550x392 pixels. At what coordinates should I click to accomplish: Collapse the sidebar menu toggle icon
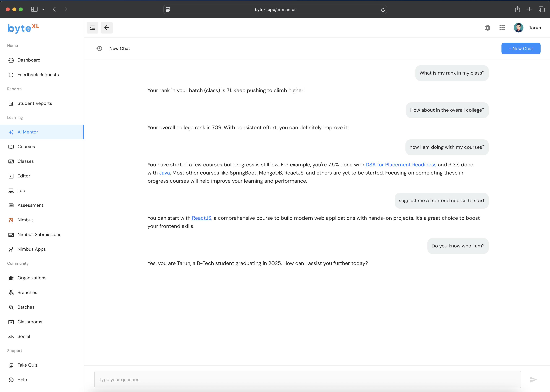[92, 28]
